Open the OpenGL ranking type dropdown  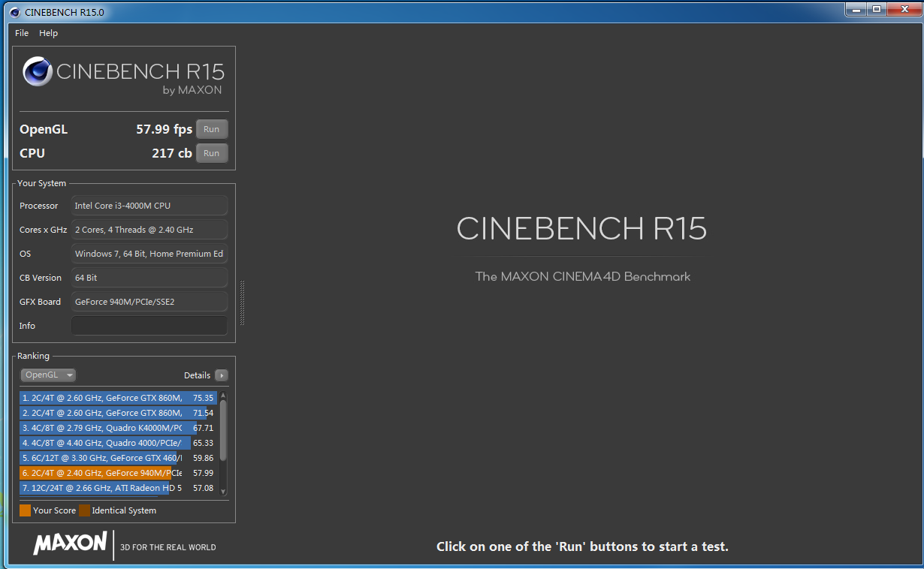(48, 375)
